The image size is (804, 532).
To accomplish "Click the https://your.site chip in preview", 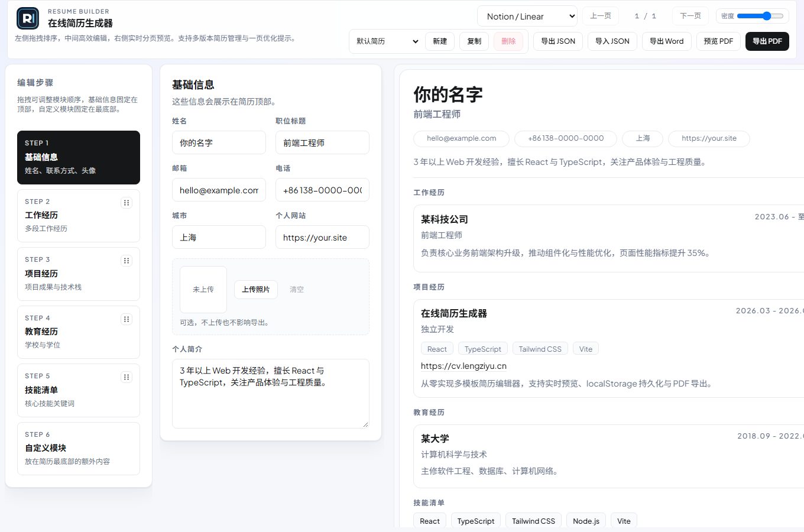I will click(x=709, y=138).
